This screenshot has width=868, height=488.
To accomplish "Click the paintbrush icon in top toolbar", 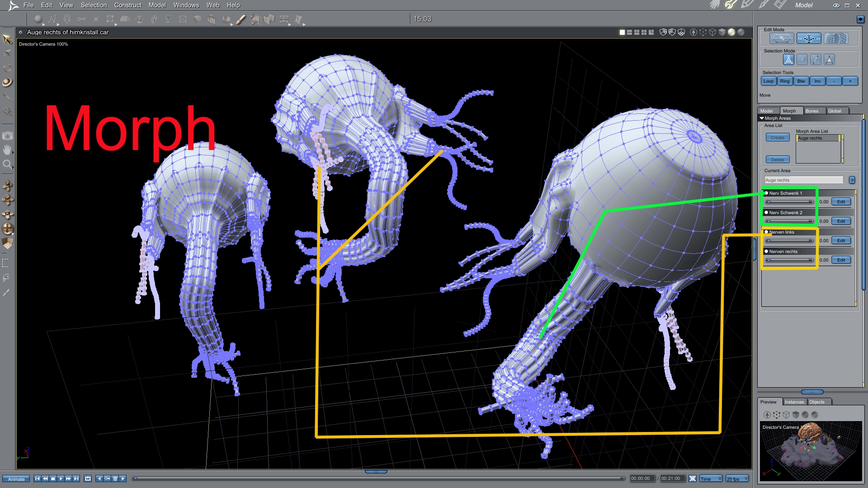I will click(x=241, y=19).
